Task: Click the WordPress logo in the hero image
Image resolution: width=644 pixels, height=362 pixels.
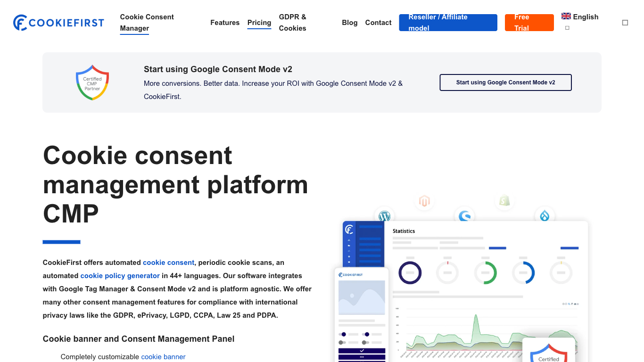Action: click(385, 216)
